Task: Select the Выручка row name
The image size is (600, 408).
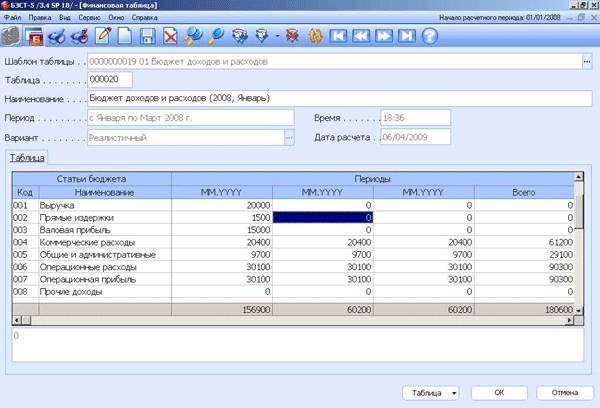Action: pyautogui.click(x=57, y=206)
